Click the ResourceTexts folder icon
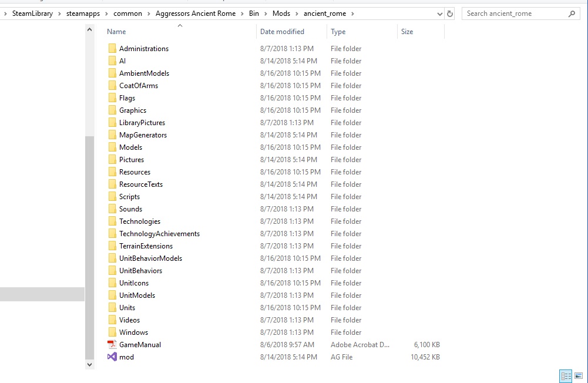 coord(112,184)
